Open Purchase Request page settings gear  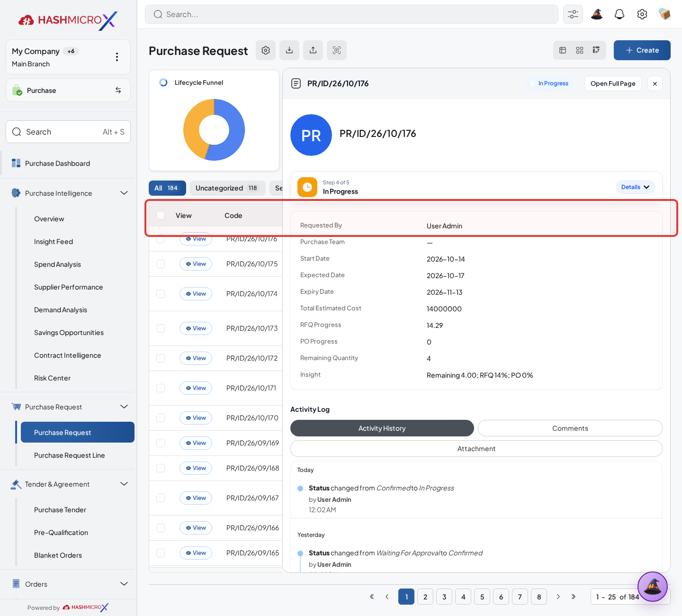point(266,50)
